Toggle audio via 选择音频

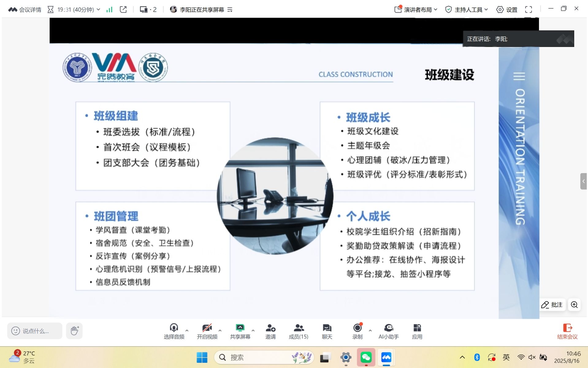(174, 331)
